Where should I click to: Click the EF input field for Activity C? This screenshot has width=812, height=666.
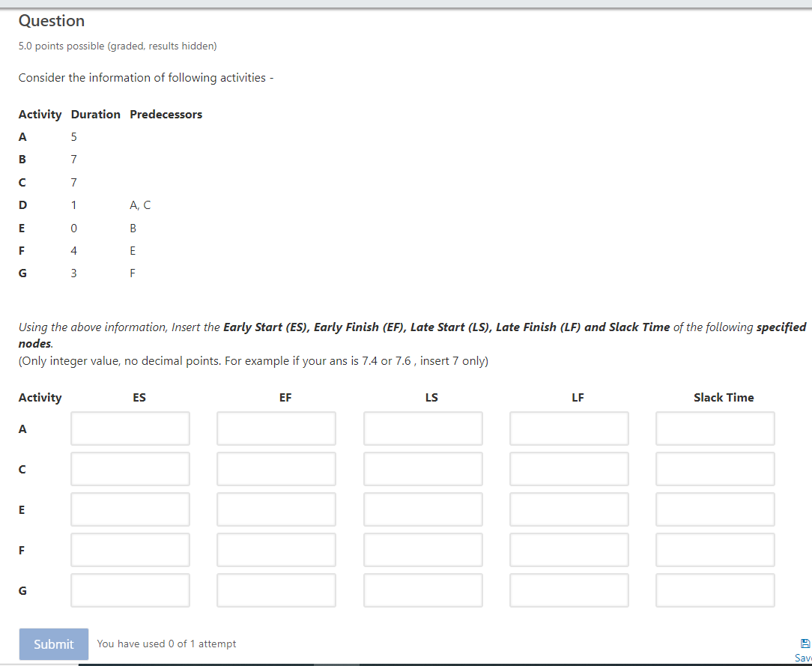276,468
